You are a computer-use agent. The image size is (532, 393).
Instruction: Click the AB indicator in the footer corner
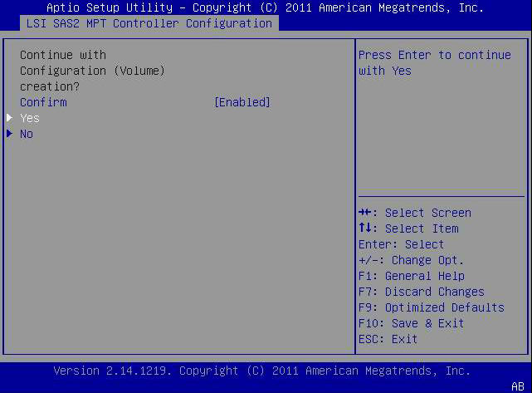point(518,386)
